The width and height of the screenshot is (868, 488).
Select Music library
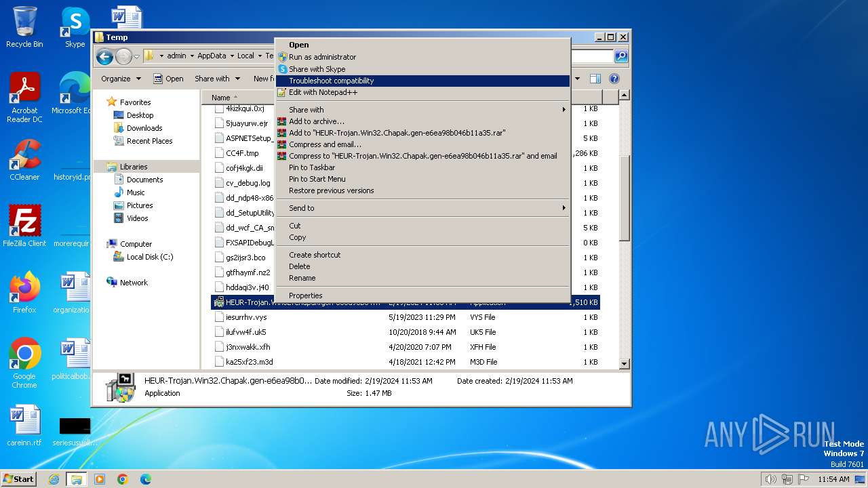point(136,192)
